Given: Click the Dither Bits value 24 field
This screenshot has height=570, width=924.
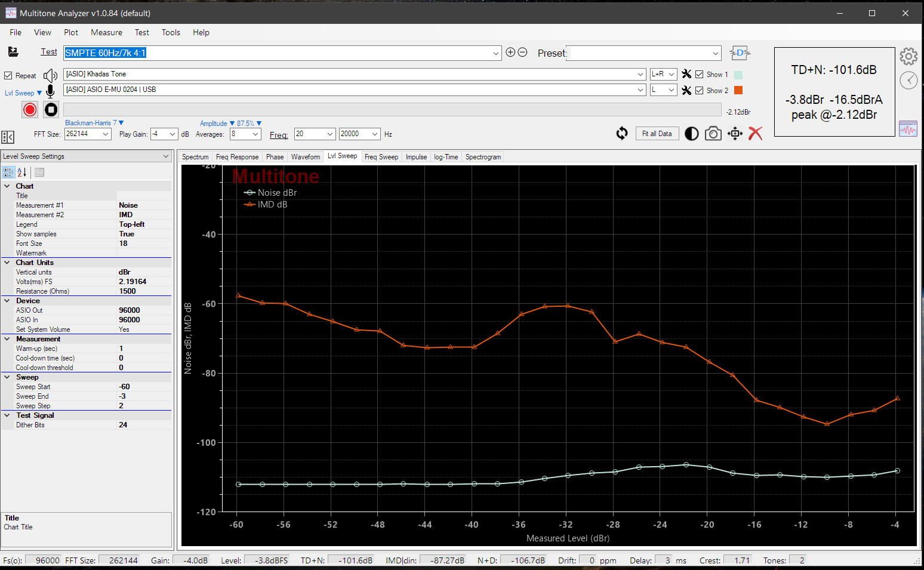Looking at the screenshot, I should point(144,425).
